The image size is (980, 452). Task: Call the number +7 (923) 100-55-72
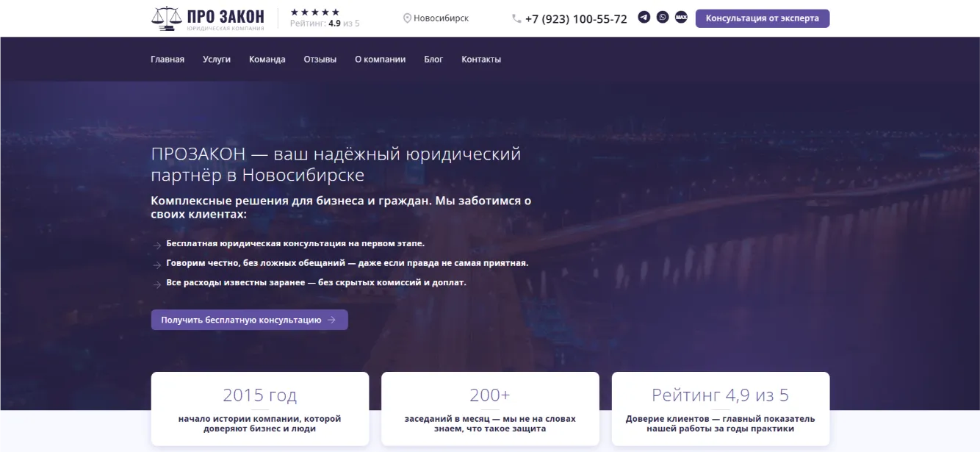[x=576, y=19]
